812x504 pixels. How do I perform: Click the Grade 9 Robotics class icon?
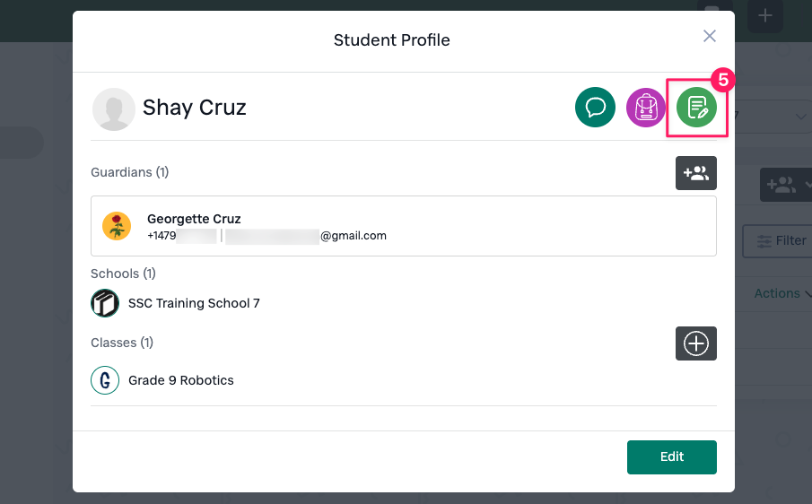105,380
